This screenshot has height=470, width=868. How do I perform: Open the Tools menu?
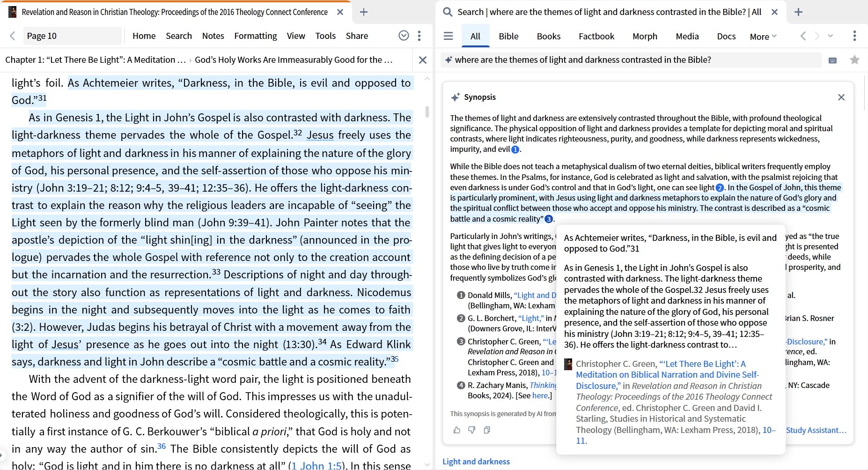(325, 36)
